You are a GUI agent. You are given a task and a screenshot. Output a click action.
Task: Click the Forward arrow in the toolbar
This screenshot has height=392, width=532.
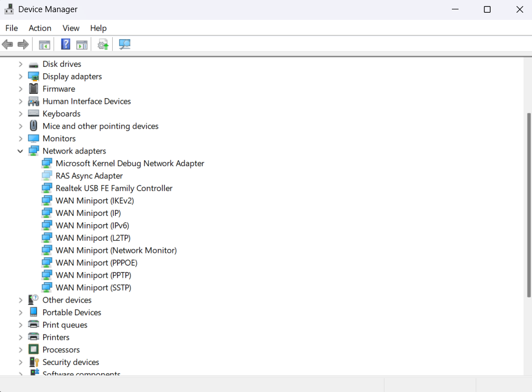pos(23,44)
